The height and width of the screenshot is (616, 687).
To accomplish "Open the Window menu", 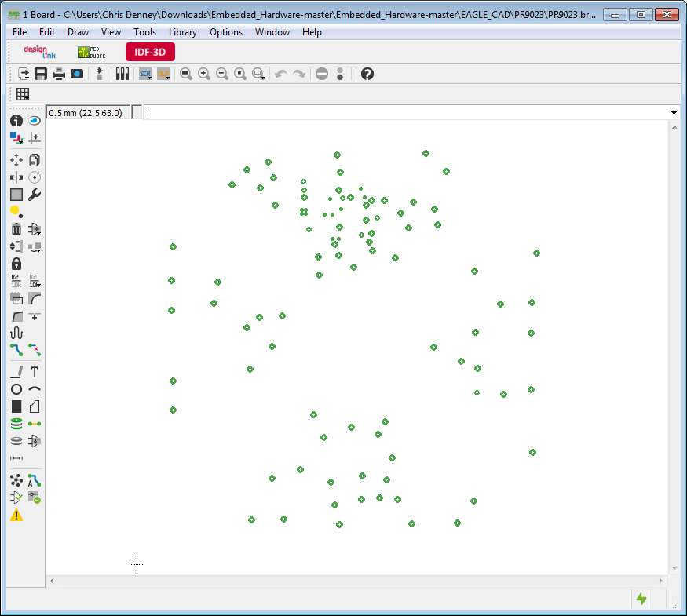I will pos(272,32).
